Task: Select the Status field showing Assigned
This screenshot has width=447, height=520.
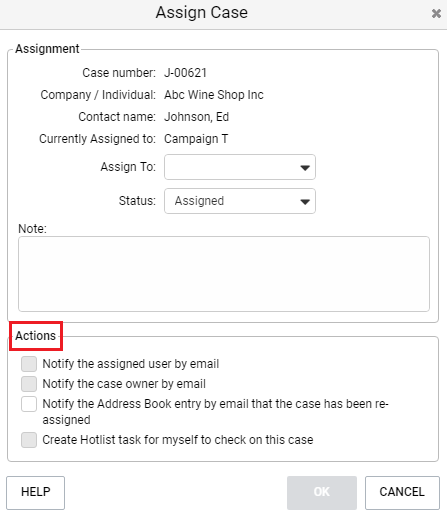Action: 240,201
